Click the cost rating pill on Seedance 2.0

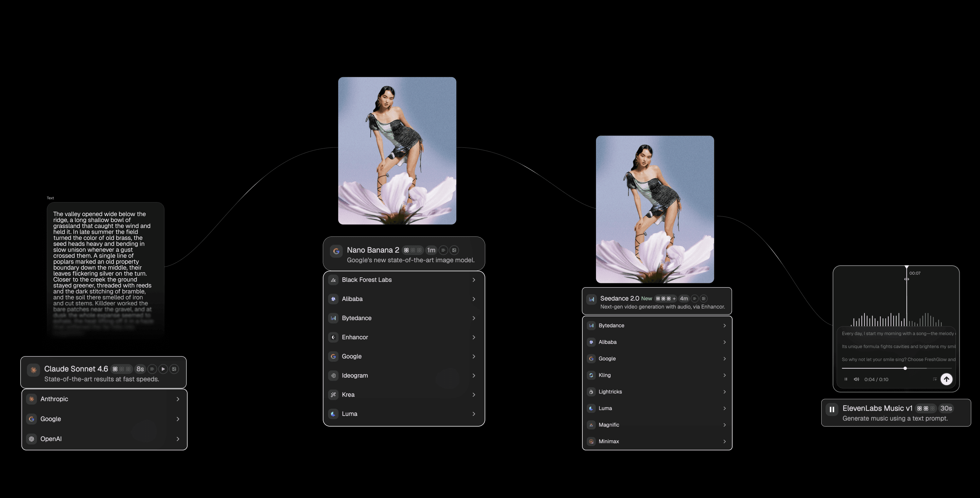pos(666,299)
